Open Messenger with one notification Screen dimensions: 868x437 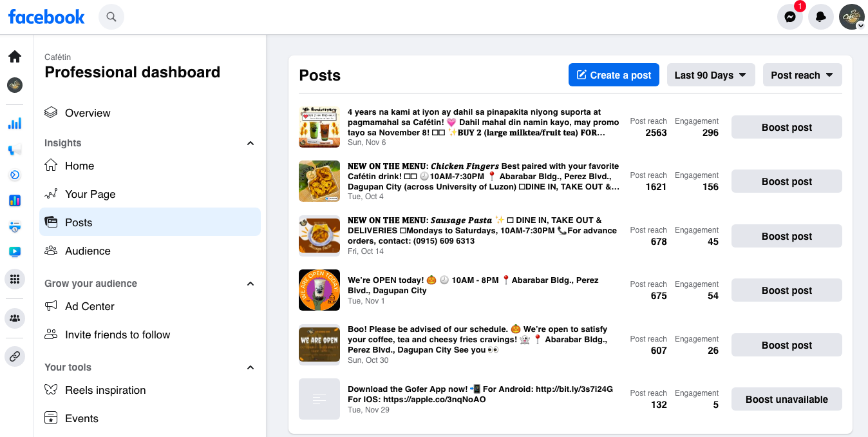790,17
